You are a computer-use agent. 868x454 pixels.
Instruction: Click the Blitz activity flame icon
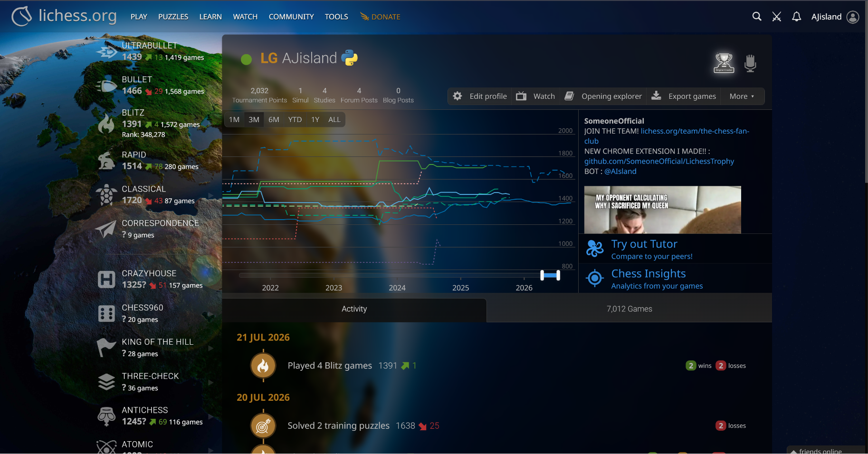pyautogui.click(x=263, y=366)
